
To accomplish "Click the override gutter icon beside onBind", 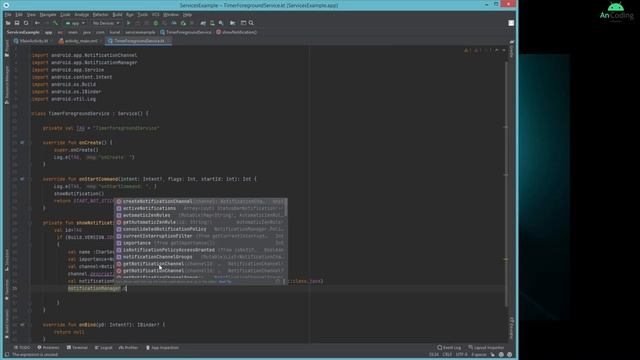I will [x=22, y=325].
